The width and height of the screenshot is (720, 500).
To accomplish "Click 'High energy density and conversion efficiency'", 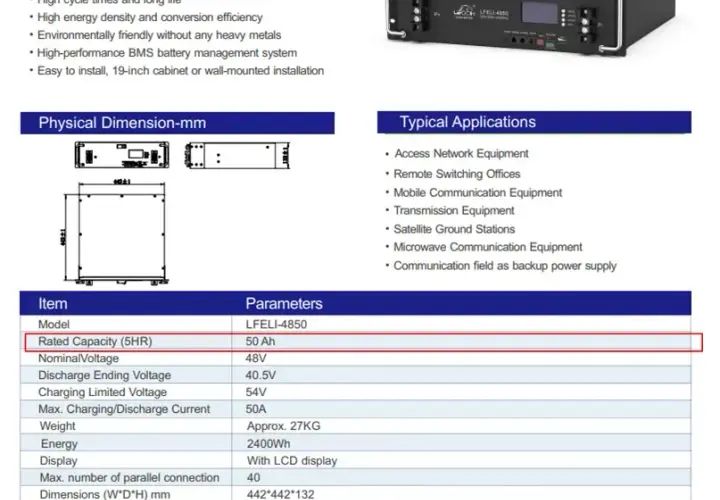I will pyautogui.click(x=150, y=17).
